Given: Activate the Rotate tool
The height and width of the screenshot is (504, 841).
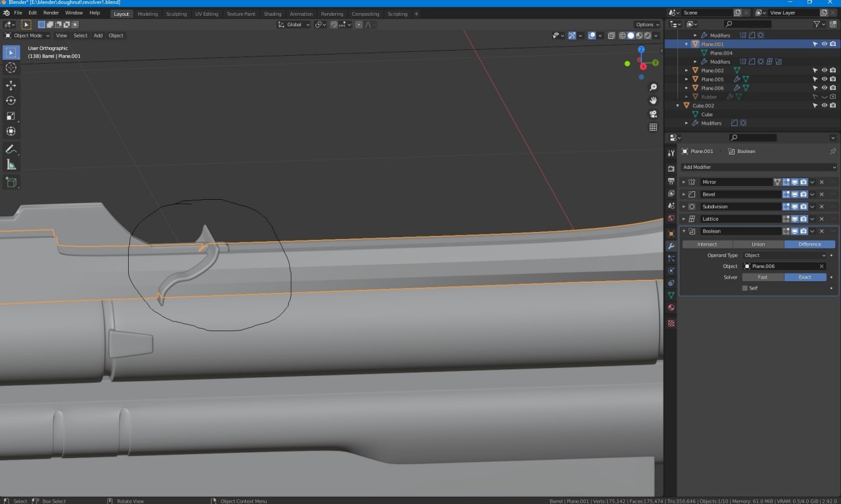Looking at the screenshot, I should point(11,101).
